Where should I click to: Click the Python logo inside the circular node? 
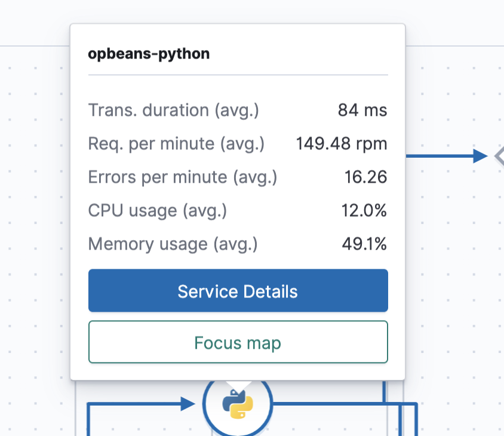tap(239, 404)
